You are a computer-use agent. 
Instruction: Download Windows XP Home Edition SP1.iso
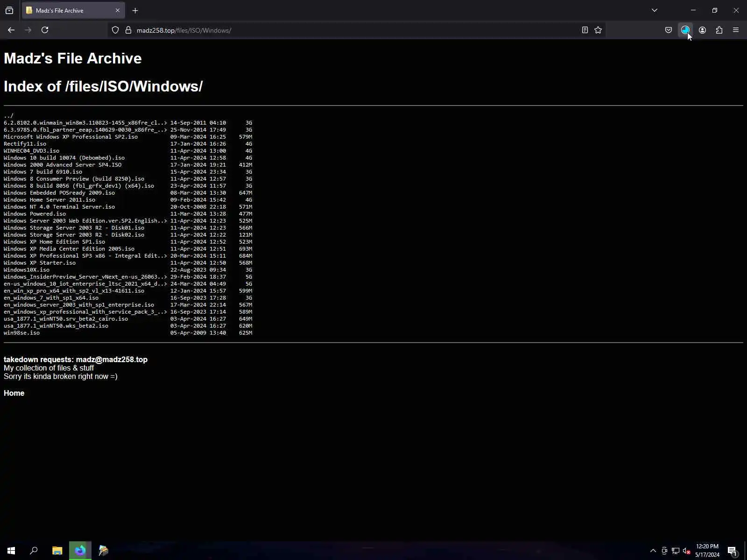[x=55, y=242]
